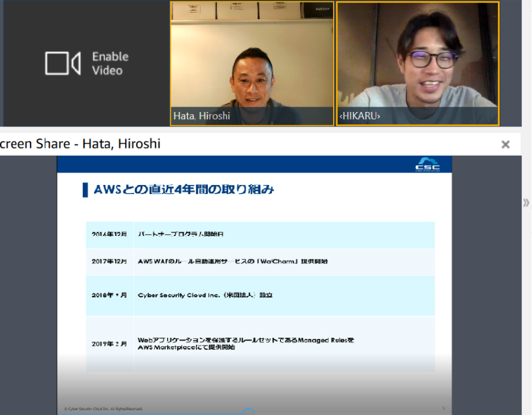Click the Cyber Security Cloud Inc. 設立 text
The width and height of the screenshot is (532, 415).
205,295
